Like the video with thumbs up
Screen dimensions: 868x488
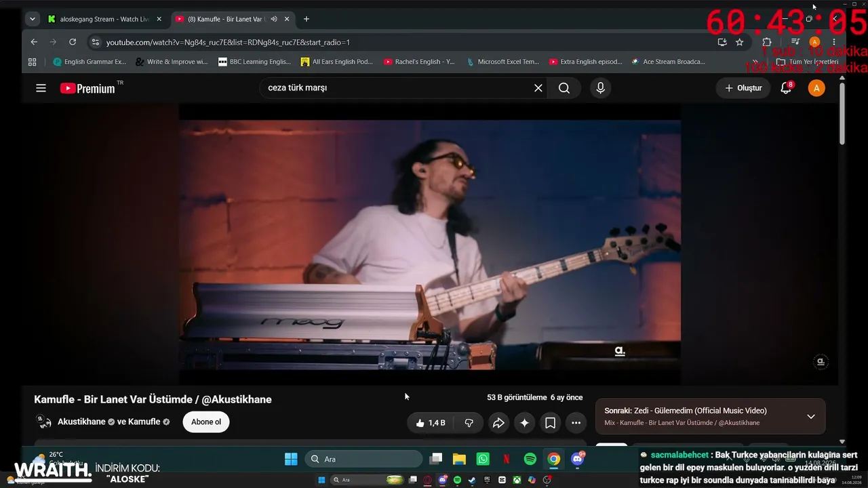(430, 423)
